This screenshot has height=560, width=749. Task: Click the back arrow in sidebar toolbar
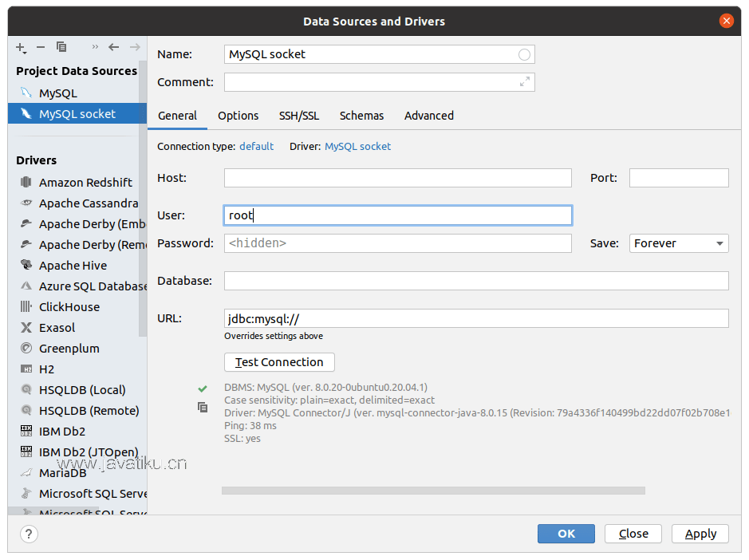click(x=114, y=47)
